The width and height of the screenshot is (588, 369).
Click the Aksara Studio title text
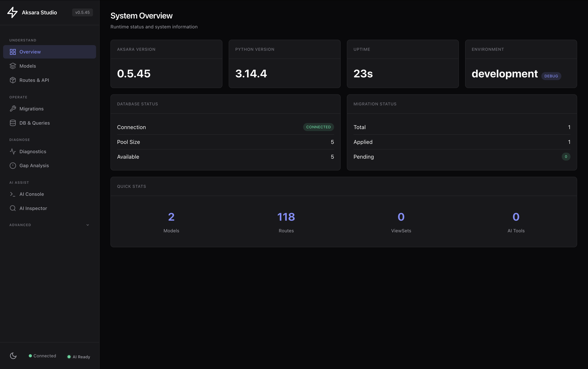tap(39, 12)
